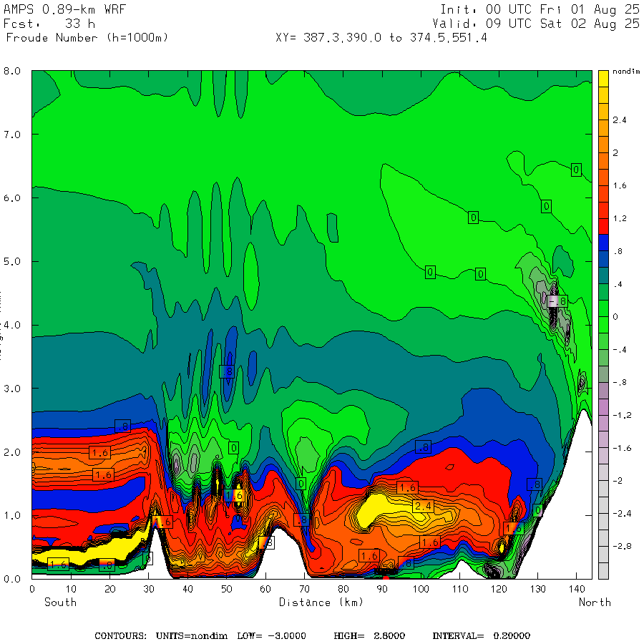Select the "Fcst: 33 h" forecast hour text
644x644 pixels.
[x=49, y=24]
